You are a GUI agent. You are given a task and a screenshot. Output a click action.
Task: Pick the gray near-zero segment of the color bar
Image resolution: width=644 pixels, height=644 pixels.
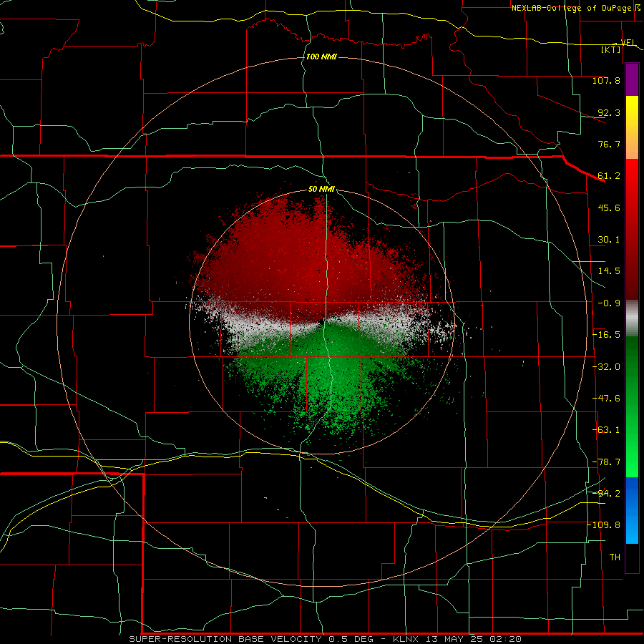(x=632, y=318)
